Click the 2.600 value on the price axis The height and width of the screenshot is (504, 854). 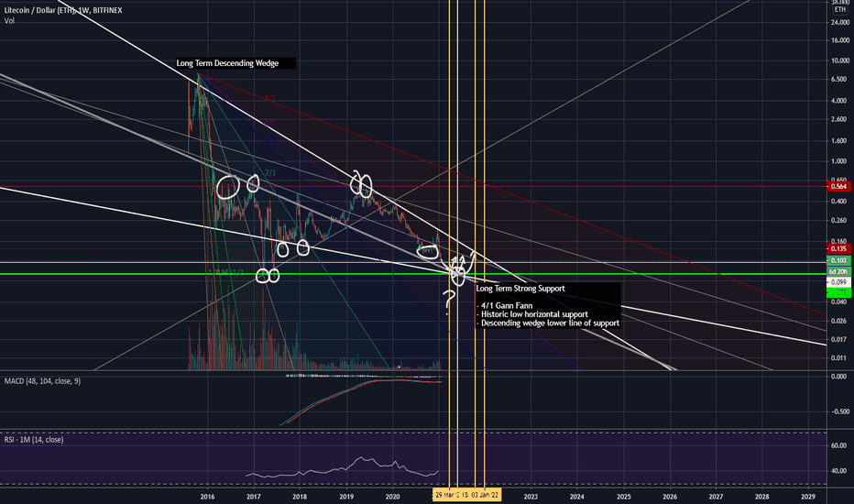click(x=838, y=119)
